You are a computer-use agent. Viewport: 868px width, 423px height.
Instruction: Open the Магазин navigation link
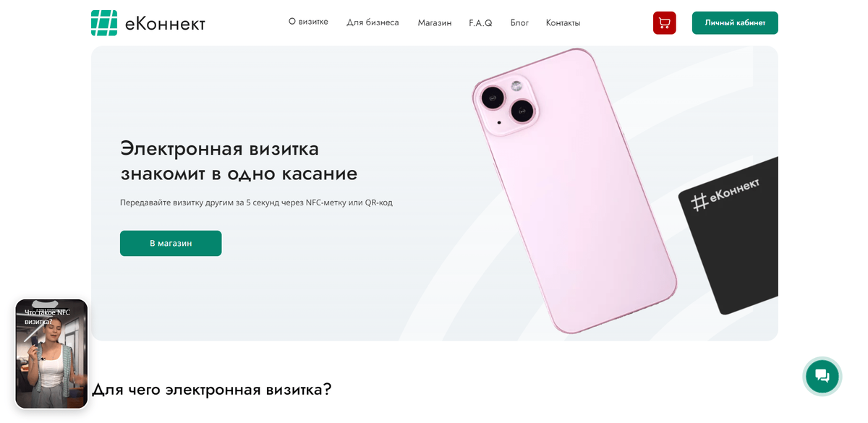[435, 22]
